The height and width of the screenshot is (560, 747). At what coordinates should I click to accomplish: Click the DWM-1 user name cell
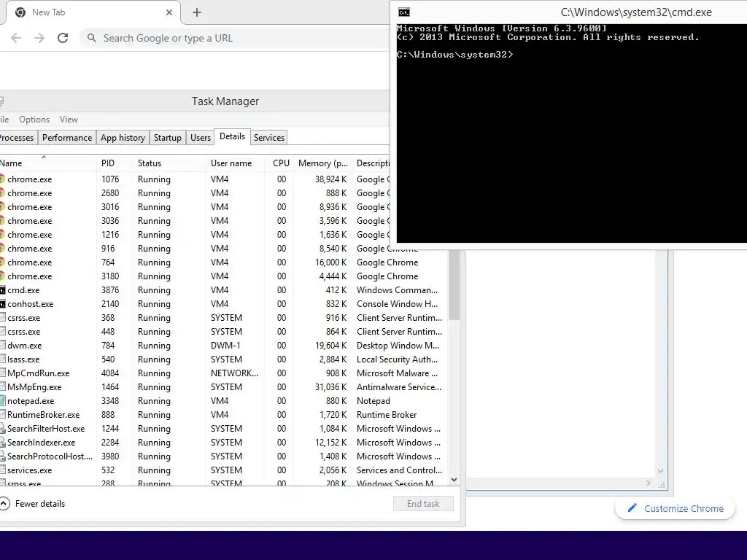click(225, 345)
